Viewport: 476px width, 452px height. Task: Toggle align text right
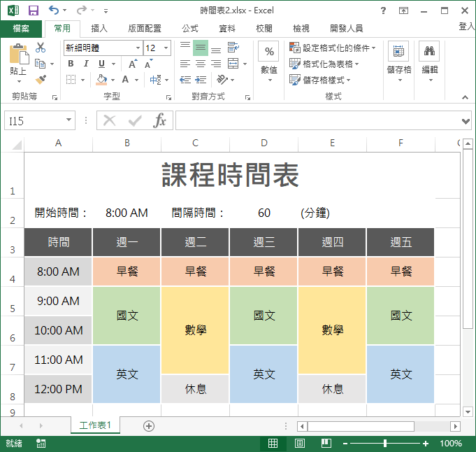pyautogui.click(x=216, y=64)
